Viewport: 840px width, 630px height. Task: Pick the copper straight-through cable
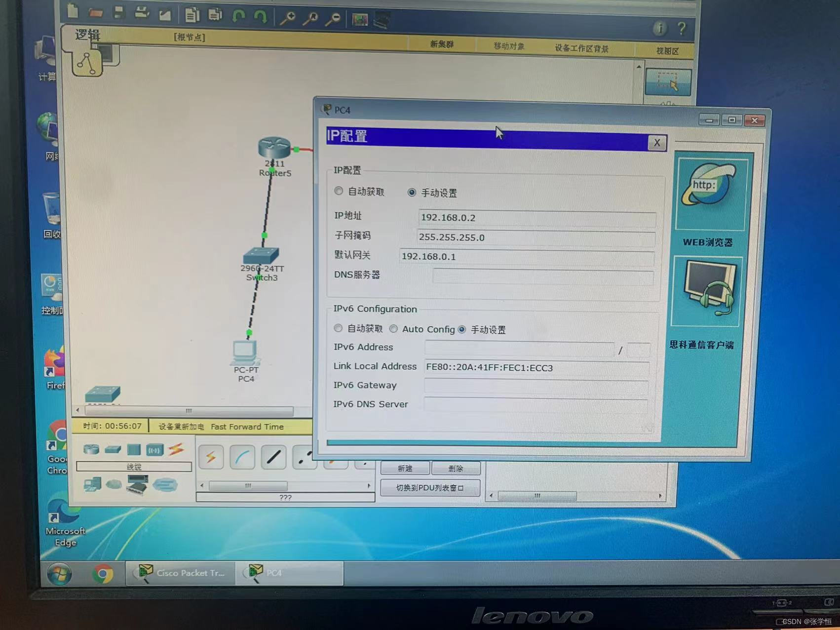point(273,457)
